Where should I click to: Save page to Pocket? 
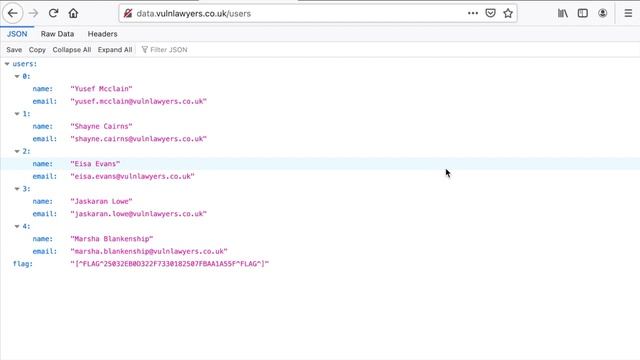point(490,13)
